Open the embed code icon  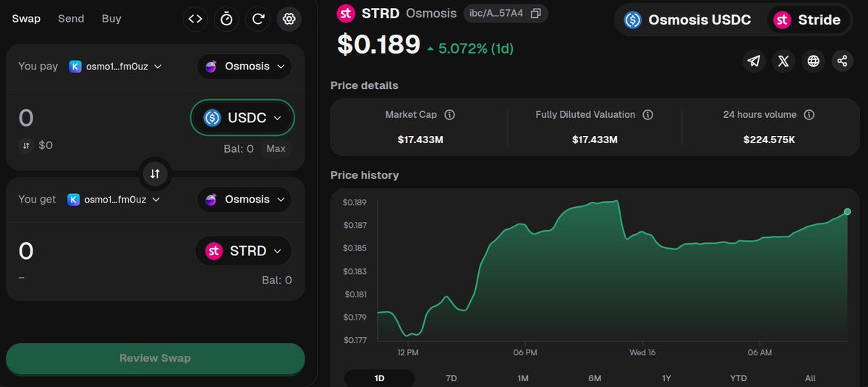pos(195,19)
